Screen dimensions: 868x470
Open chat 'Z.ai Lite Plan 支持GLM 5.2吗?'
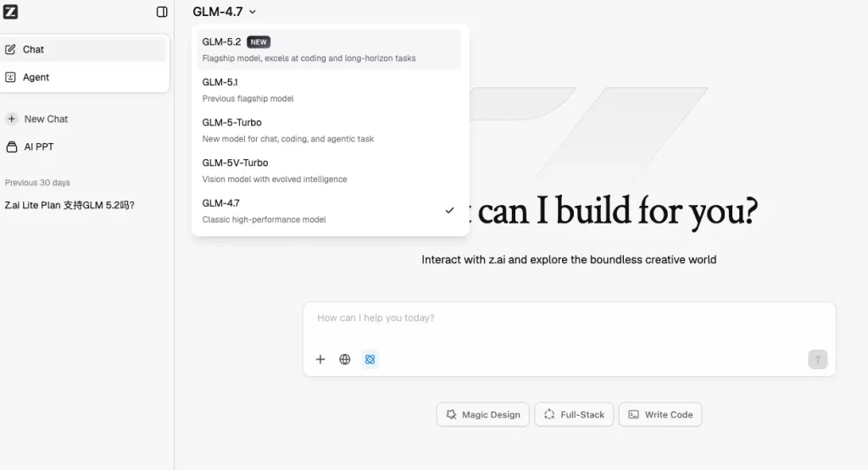(70, 205)
